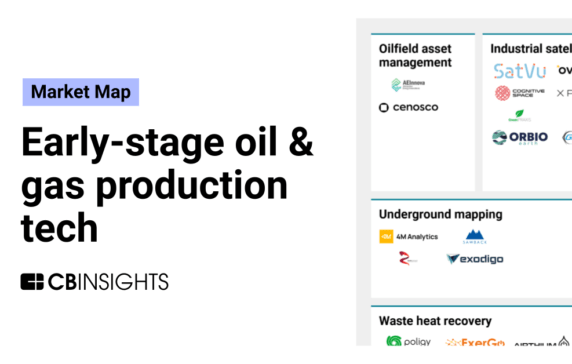Click the 4M Analytics logo
This screenshot has width=572, height=364.
pos(409,236)
